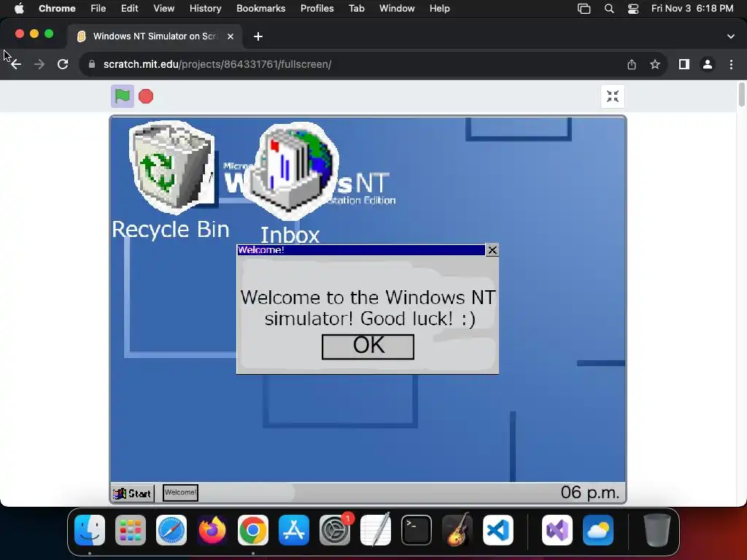Launch Firefox from the Dock

tap(212, 530)
